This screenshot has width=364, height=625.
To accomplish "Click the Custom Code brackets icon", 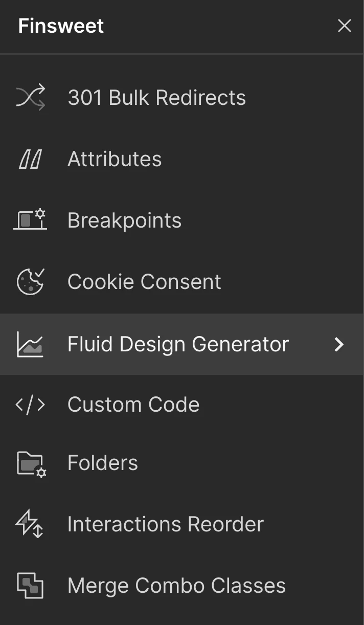I will (30, 404).
